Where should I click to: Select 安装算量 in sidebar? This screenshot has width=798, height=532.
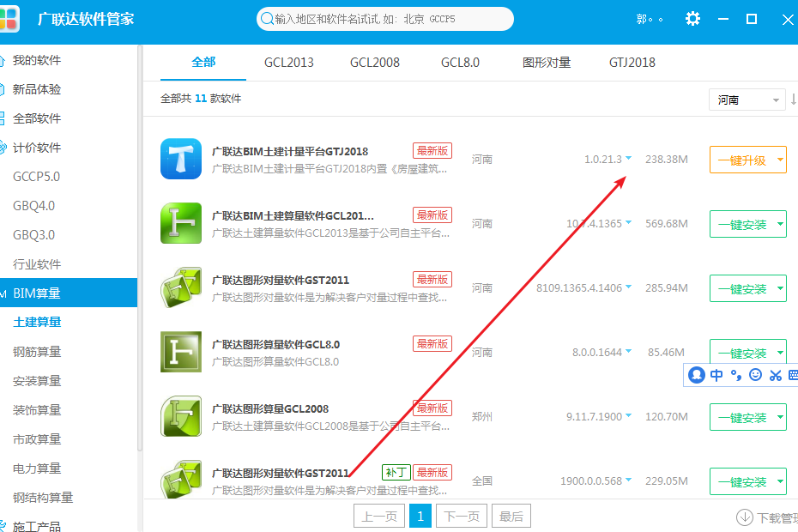click(37, 380)
